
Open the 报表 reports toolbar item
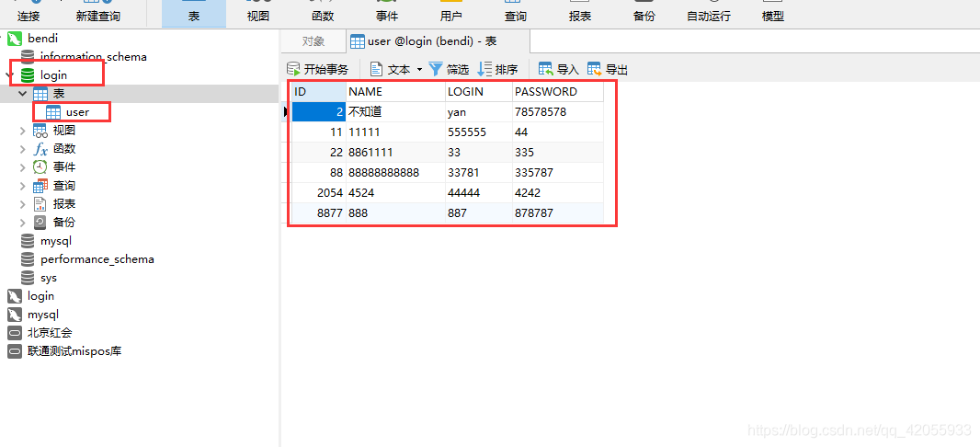[580, 14]
